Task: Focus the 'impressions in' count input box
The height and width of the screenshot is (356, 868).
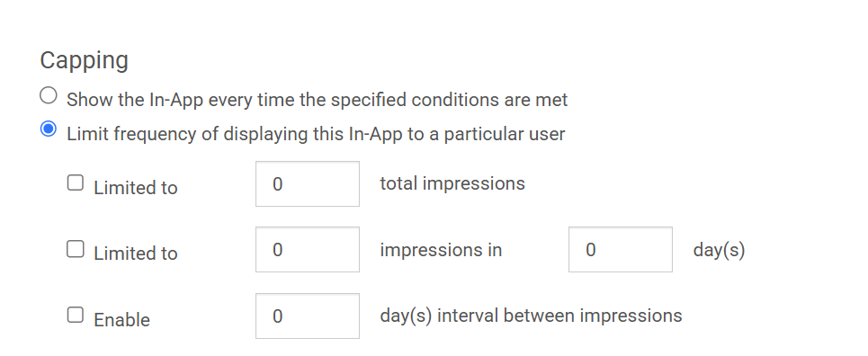Action: click(x=308, y=250)
